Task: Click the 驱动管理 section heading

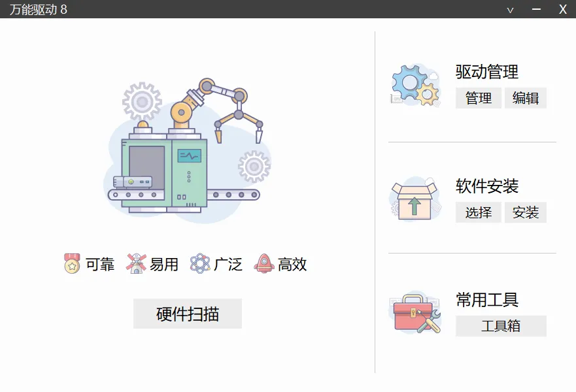Action: point(487,72)
